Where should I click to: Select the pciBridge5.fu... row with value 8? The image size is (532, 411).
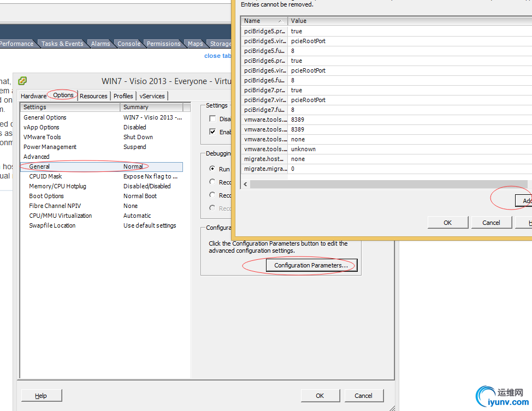coord(387,51)
